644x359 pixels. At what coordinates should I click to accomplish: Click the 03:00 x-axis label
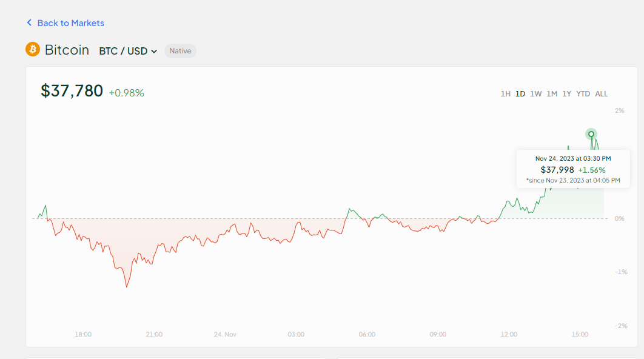coord(296,334)
